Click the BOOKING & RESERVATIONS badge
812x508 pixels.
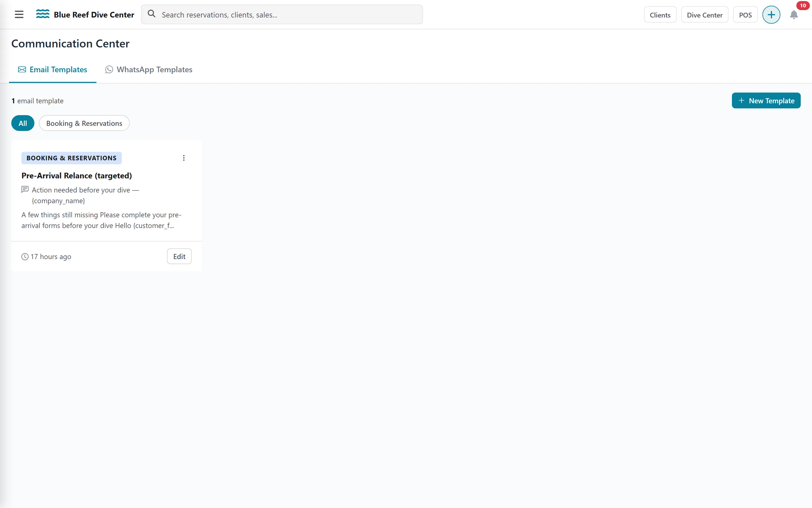71,158
